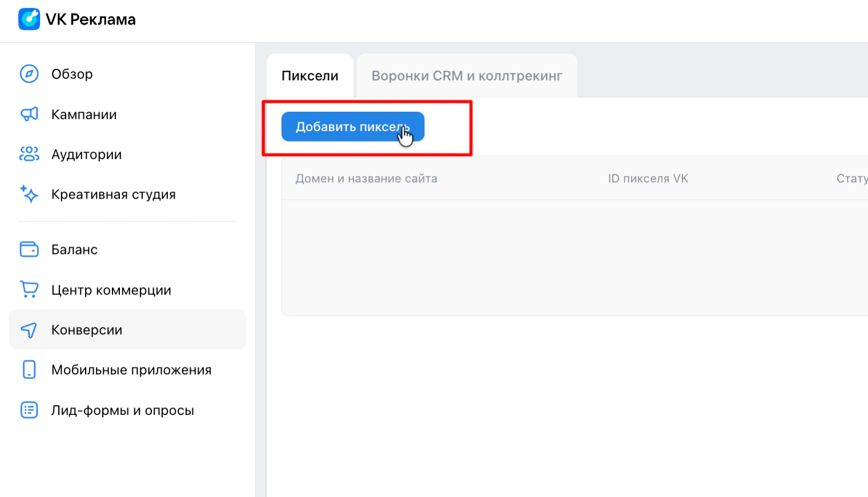Click the Домен и название сайта header
This screenshot has height=497, width=868.
coord(366,179)
